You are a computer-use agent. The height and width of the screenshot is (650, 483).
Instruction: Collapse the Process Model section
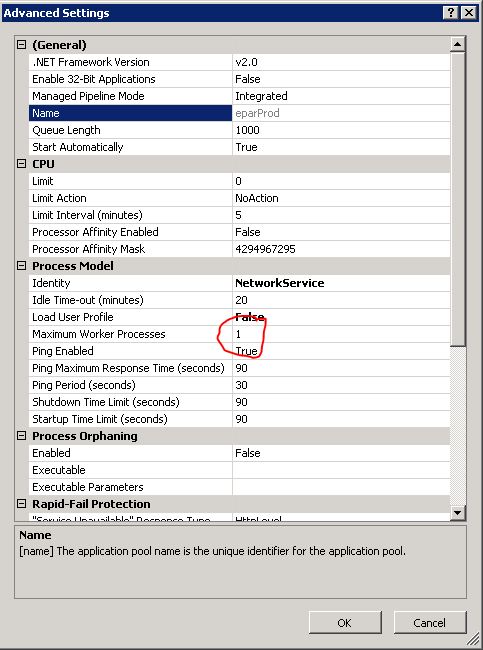coord(21,266)
